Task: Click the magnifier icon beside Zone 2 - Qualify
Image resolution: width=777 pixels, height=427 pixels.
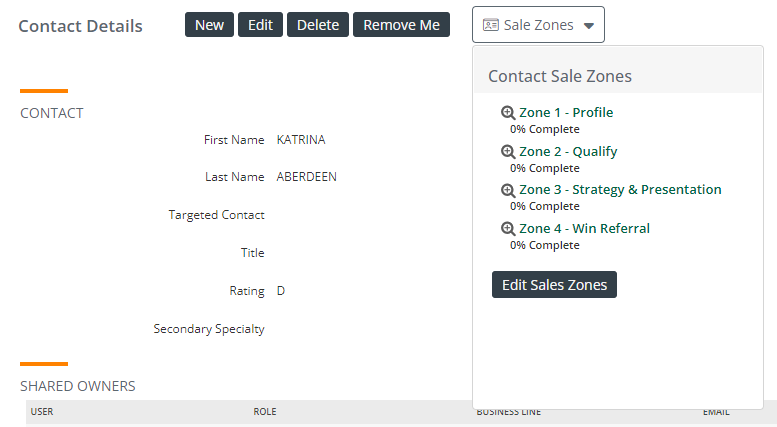Action: (x=508, y=152)
